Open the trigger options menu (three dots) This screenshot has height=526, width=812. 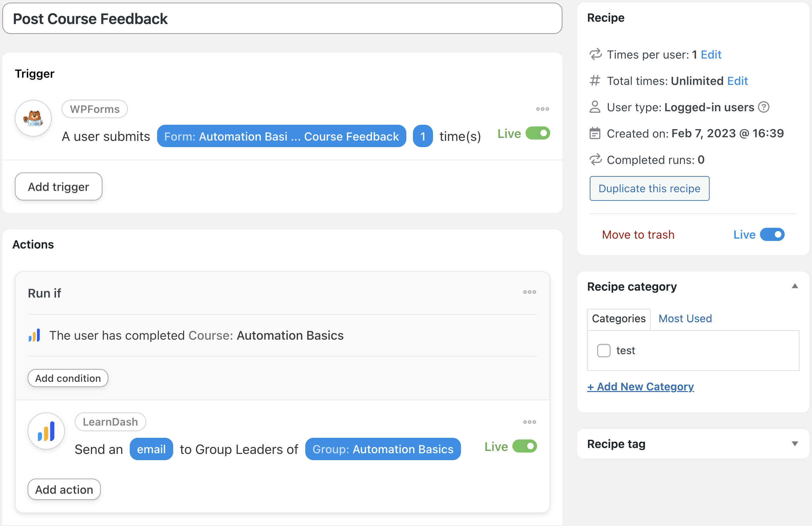point(542,109)
